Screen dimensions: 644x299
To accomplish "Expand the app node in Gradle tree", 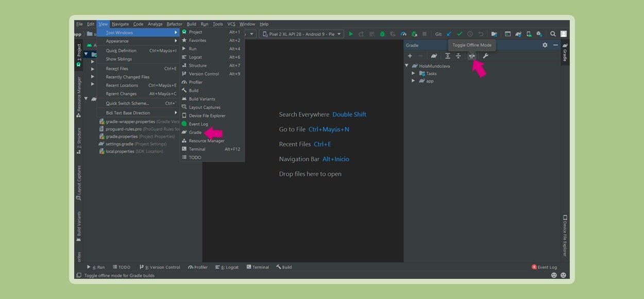I will [x=413, y=81].
